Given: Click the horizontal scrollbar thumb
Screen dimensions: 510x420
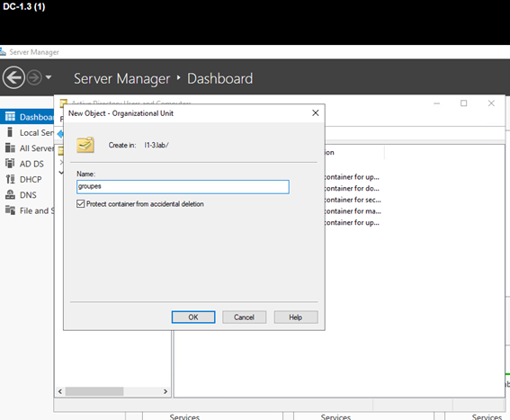Looking at the screenshot, I should (x=94, y=391).
